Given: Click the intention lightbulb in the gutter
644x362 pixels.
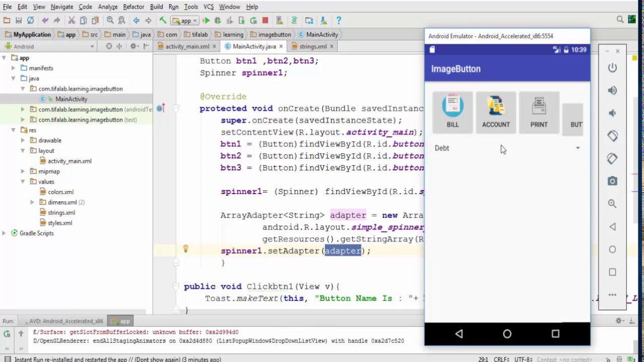Looking at the screenshot, I should click(x=186, y=248).
